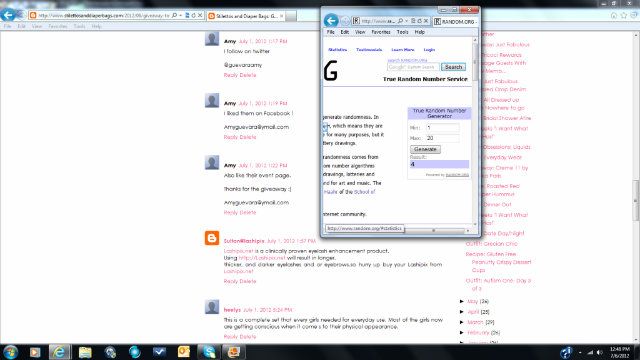Click refresh icon in RANDOM.ORG address bar

[420, 21]
